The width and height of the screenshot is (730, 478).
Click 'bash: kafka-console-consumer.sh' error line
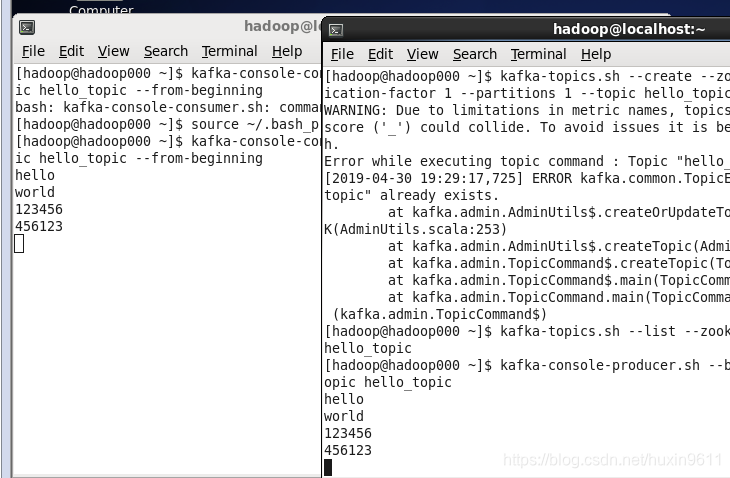click(x=168, y=108)
